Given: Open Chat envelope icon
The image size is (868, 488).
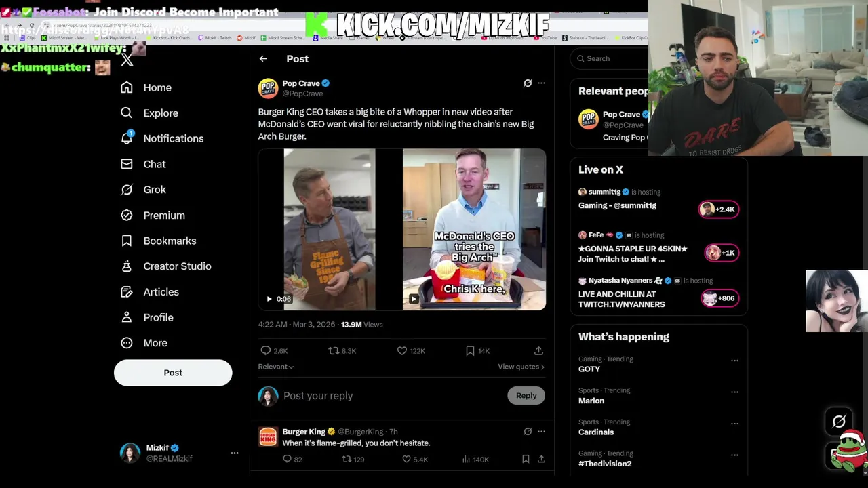Looking at the screenshot, I should coord(127,164).
